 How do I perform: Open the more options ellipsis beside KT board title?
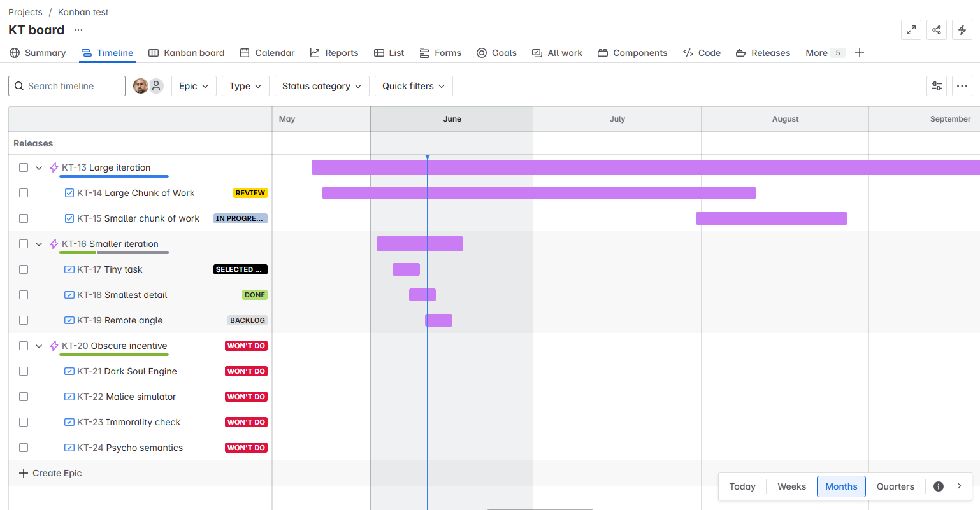[x=78, y=29]
